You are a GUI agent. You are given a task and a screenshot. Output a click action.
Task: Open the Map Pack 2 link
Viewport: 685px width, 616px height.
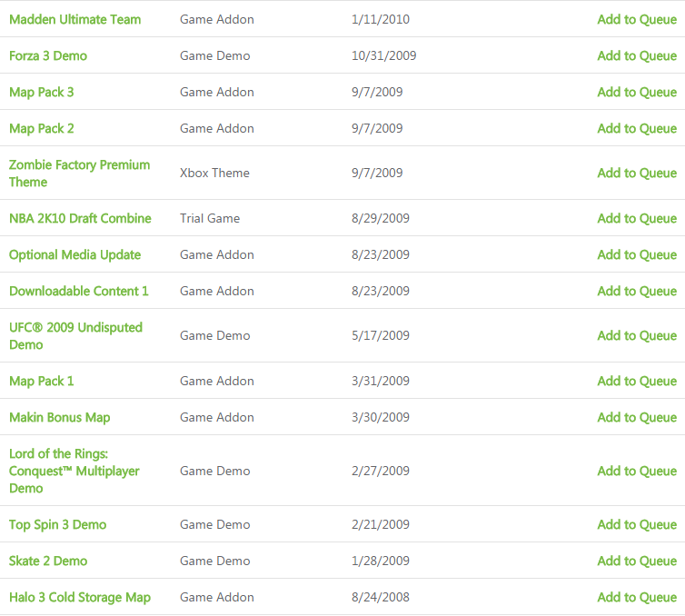tap(42, 128)
